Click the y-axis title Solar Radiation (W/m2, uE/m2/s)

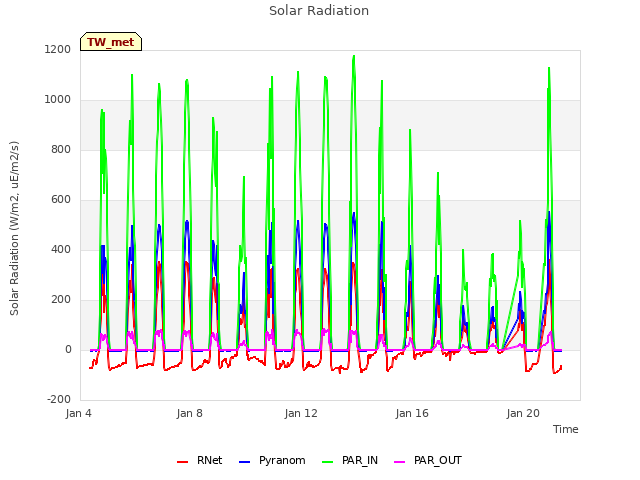click(14, 228)
